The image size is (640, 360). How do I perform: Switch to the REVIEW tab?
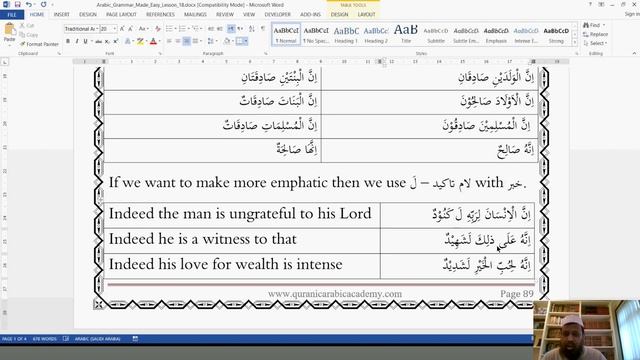click(225, 15)
